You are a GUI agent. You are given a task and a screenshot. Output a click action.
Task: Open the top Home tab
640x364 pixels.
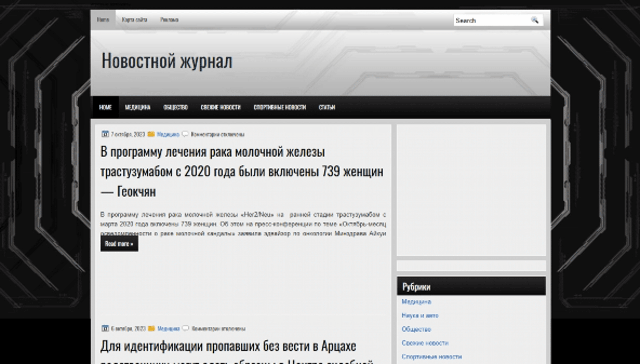pyautogui.click(x=103, y=20)
